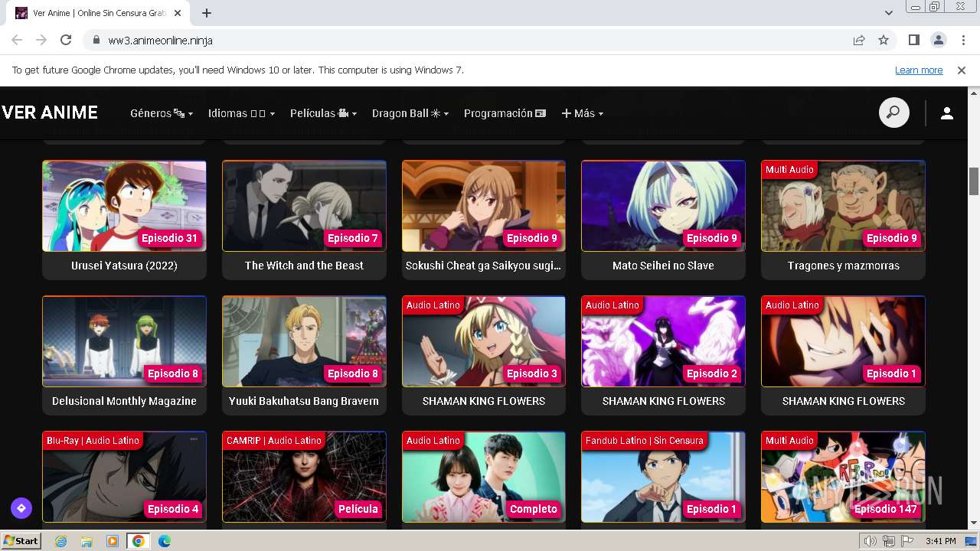The image size is (980, 551).
Task: Select Mato Seihei no Slave thumbnail
Action: [x=663, y=206]
